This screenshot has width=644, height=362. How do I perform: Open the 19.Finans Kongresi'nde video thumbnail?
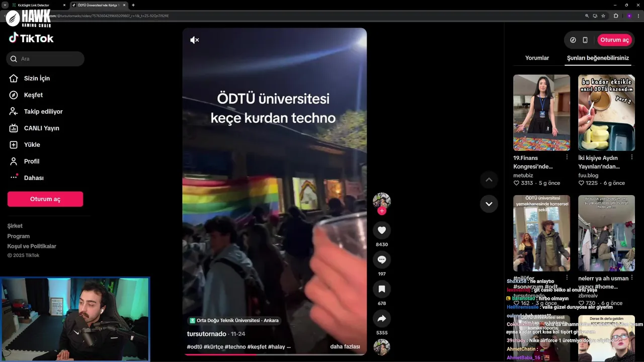click(541, 113)
